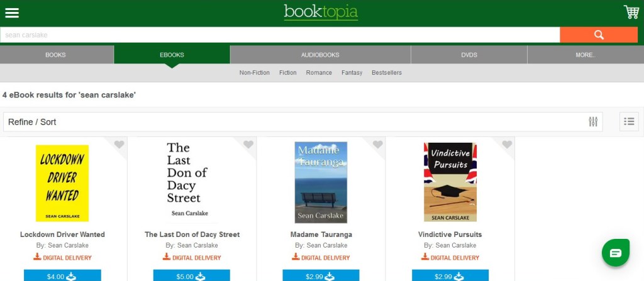Favorite The Last Don of Dacy Street
The image size is (644, 281).
point(248,145)
